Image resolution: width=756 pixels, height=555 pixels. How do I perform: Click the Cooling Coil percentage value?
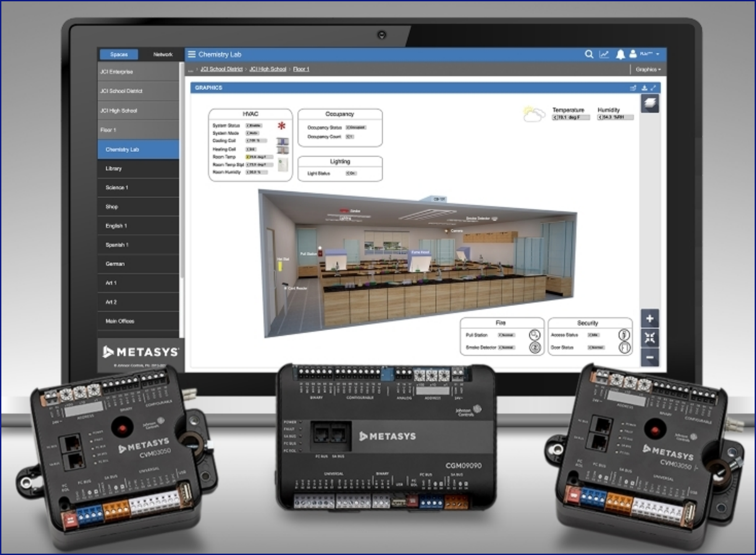coord(256,141)
